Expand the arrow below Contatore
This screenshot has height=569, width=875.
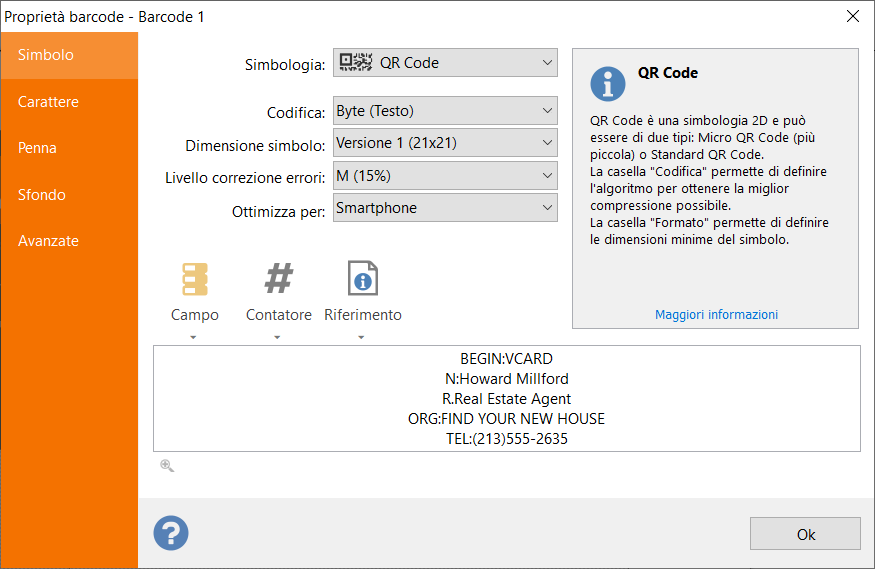pyautogui.click(x=277, y=337)
